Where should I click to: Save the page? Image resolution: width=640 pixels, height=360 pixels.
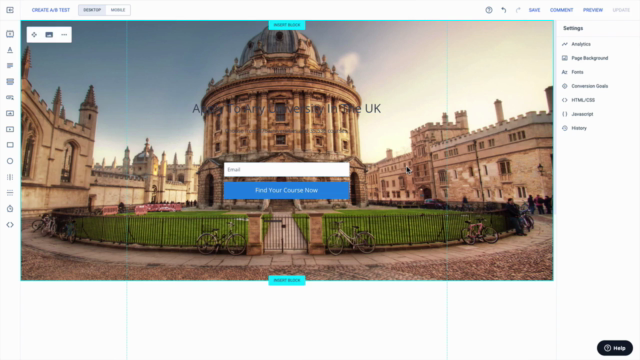click(x=534, y=10)
